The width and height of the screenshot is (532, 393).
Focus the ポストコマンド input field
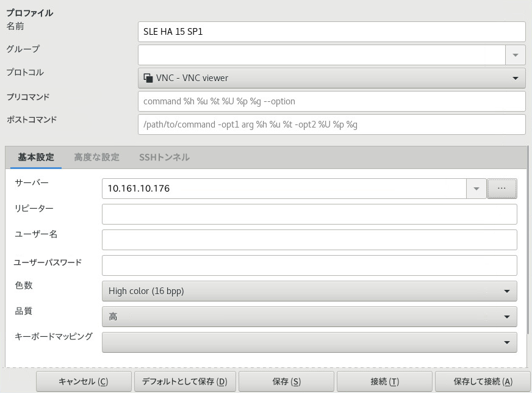point(331,124)
